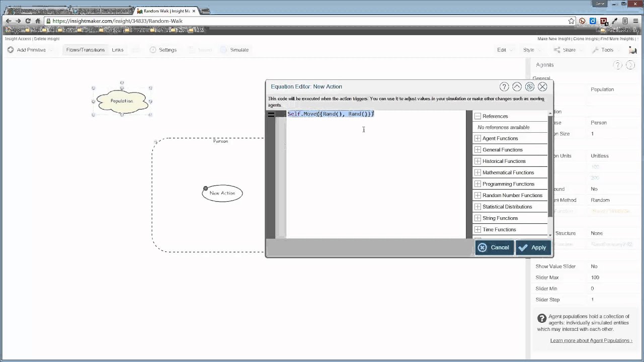Select the New Action ellipse on canvas

click(222, 193)
